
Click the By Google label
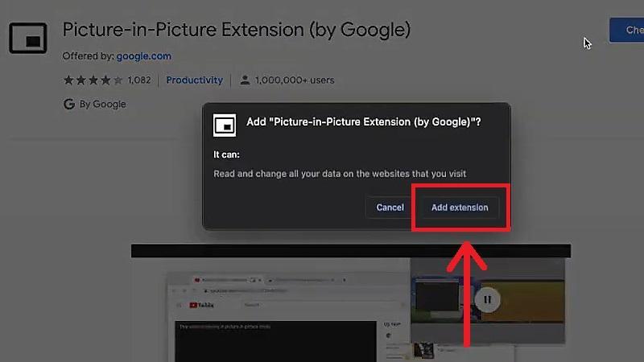click(103, 104)
